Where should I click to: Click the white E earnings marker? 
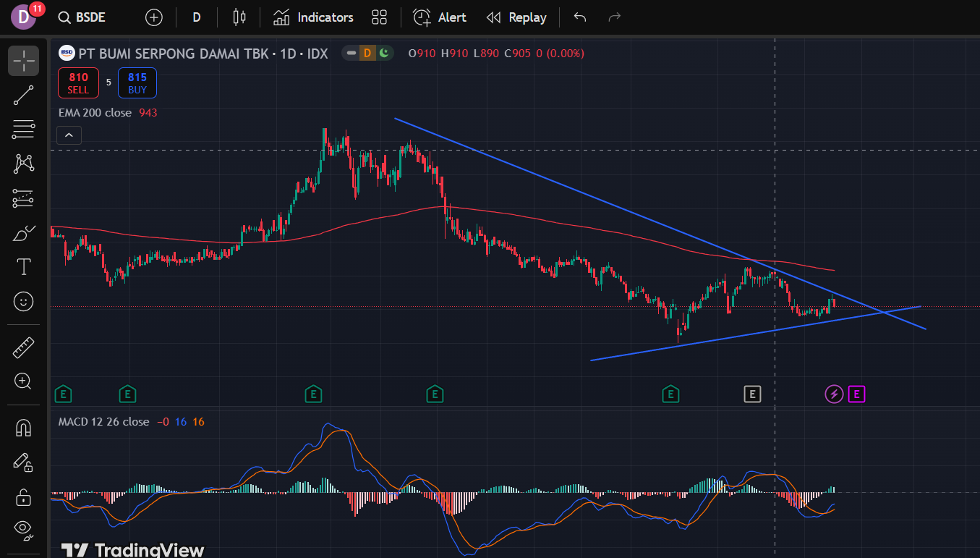click(x=752, y=394)
